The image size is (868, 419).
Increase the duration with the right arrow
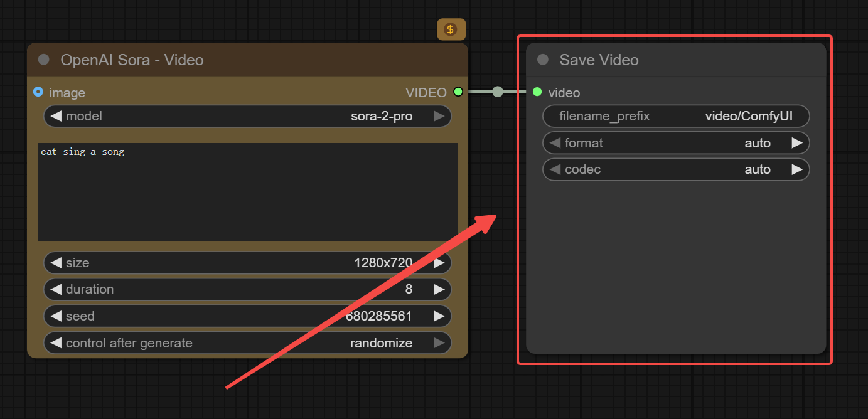pyautogui.click(x=439, y=289)
